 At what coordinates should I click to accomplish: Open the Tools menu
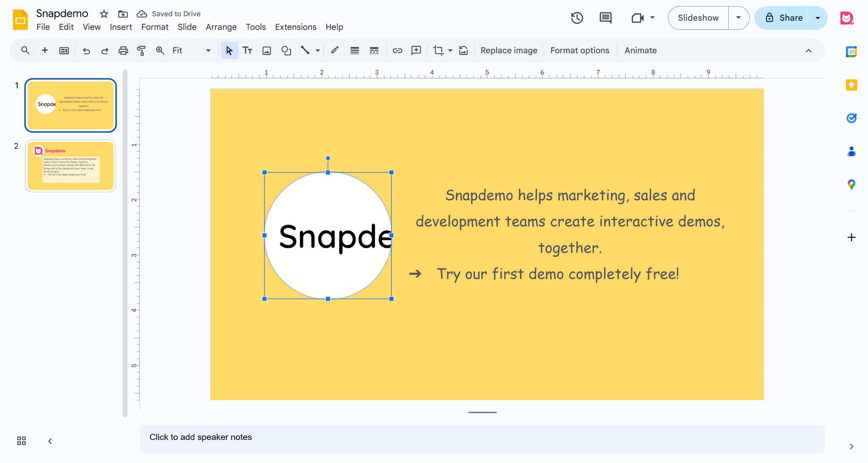pos(256,27)
